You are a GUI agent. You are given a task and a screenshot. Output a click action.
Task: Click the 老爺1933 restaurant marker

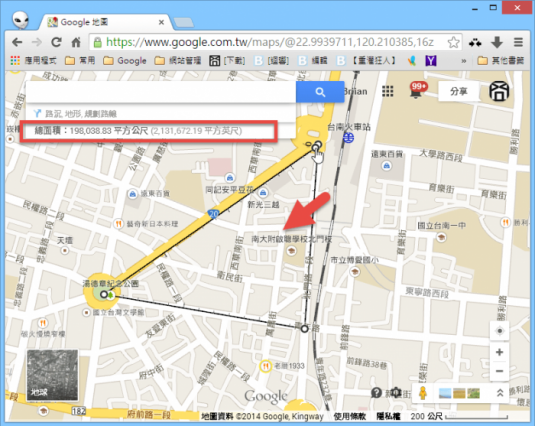click(x=265, y=366)
